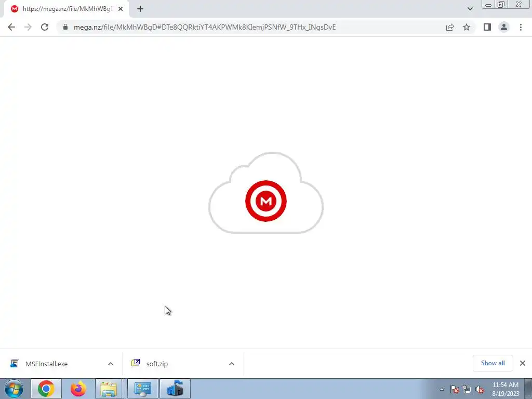Open Microsoft Security Essentials taskbar icon
The height and width of the screenshot is (399, 532).
[x=175, y=389]
